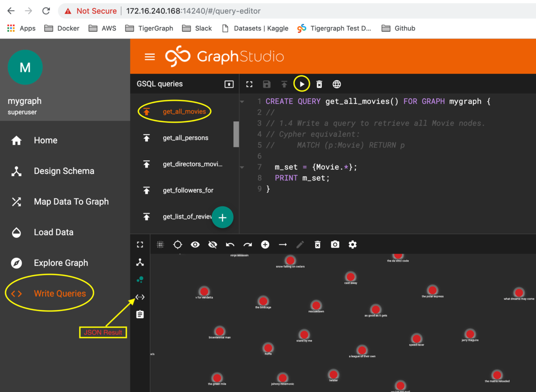This screenshot has height=392, width=536.
Task: Change the graph layout grid option
Action: (160, 245)
